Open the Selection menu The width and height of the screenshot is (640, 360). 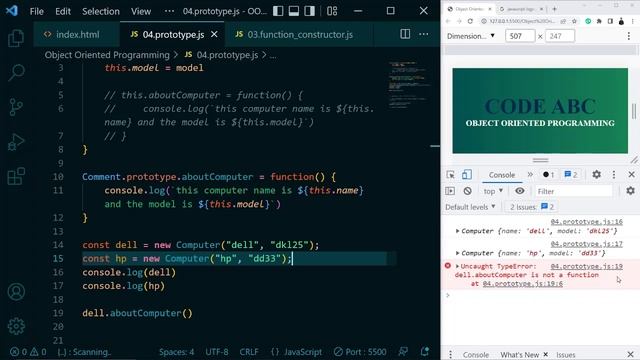(101, 11)
